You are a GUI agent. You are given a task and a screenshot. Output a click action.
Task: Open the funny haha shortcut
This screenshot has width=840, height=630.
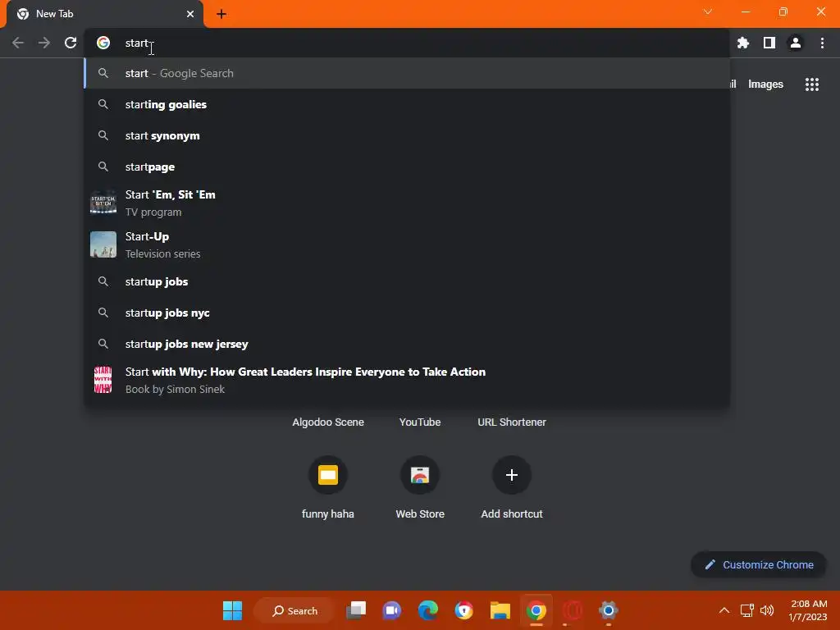click(x=328, y=486)
